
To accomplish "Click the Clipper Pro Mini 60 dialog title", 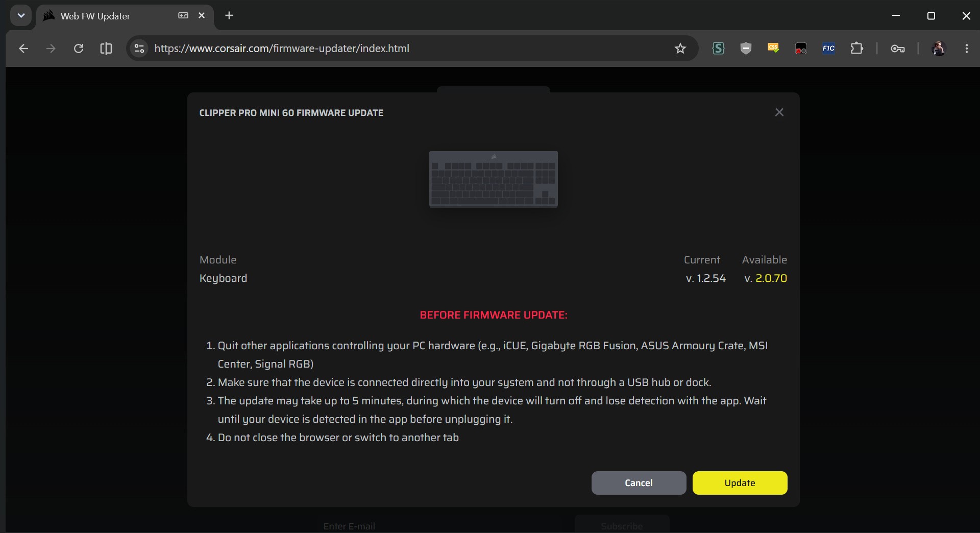I will click(291, 113).
